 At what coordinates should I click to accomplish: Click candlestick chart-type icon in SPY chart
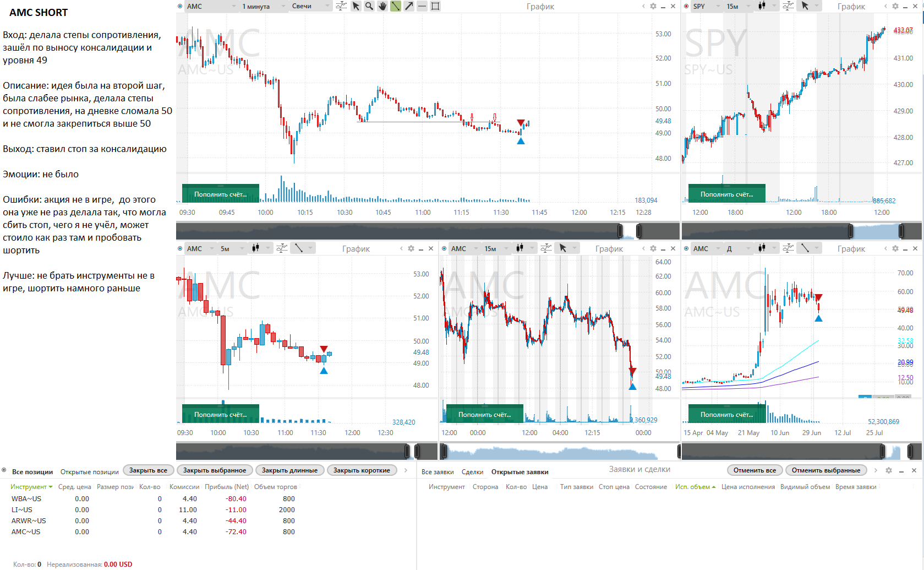[x=762, y=6]
